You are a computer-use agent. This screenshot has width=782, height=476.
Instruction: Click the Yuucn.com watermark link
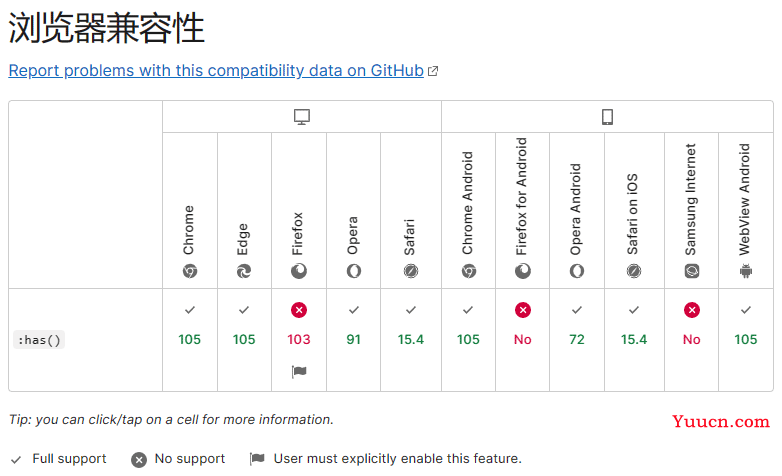coord(721,422)
